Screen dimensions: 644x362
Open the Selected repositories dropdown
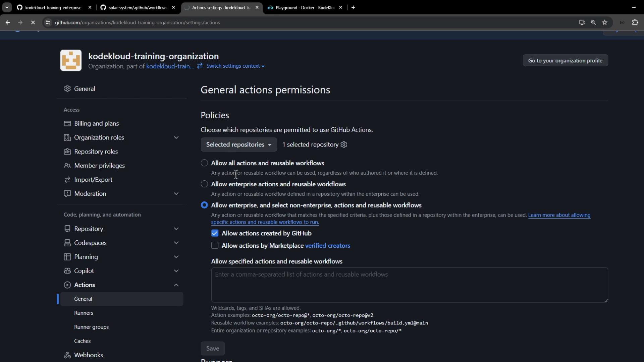point(238,144)
